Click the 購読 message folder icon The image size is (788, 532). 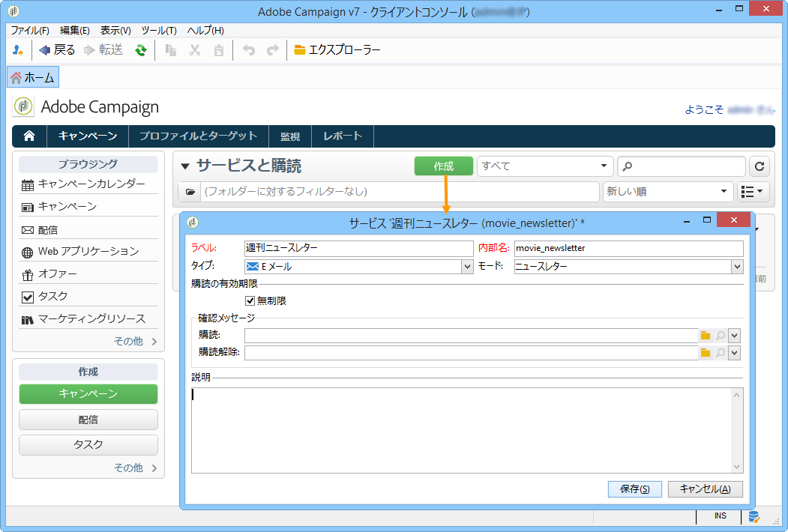[706, 336]
